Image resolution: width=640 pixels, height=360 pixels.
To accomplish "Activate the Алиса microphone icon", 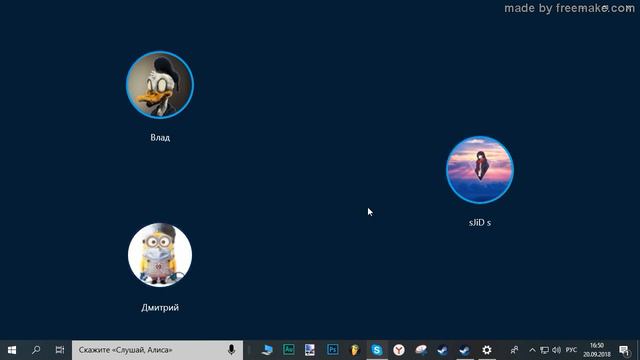I will tap(231, 350).
